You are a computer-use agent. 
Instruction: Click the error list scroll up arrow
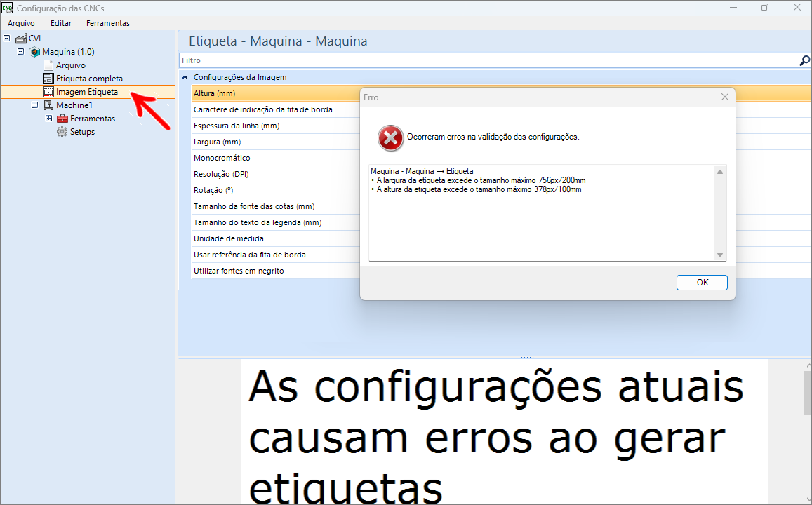coord(720,172)
